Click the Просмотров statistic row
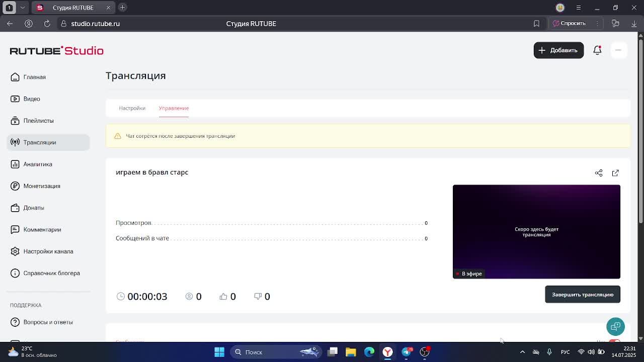The height and width of the screenshot is (362, 644). (272, 223)
